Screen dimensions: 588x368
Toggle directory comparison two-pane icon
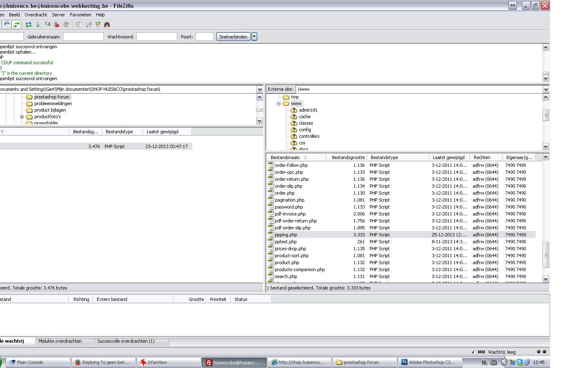(79, 25)
